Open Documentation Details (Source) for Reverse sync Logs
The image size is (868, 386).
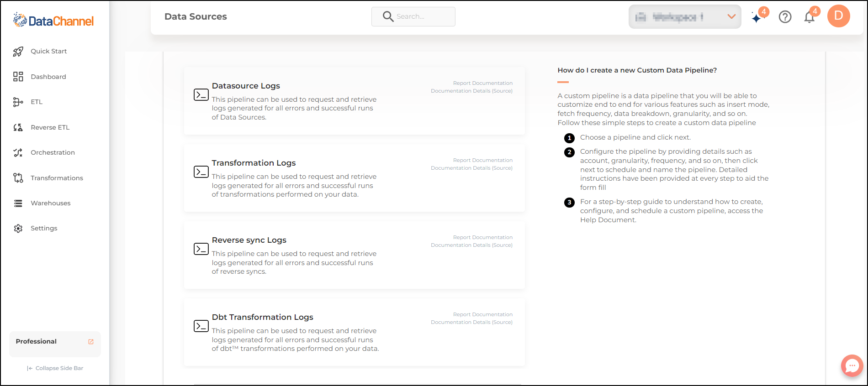(x=471, y=245)
